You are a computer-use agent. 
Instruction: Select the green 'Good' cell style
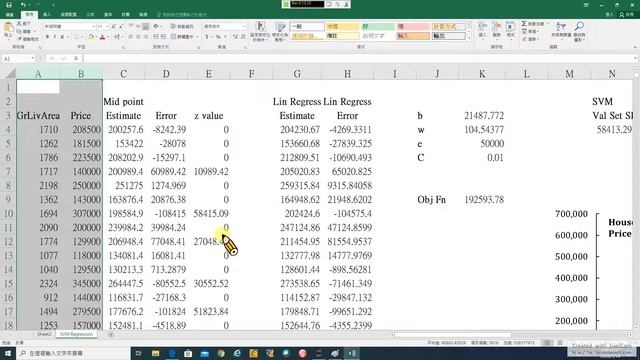(x=378, y=27)
